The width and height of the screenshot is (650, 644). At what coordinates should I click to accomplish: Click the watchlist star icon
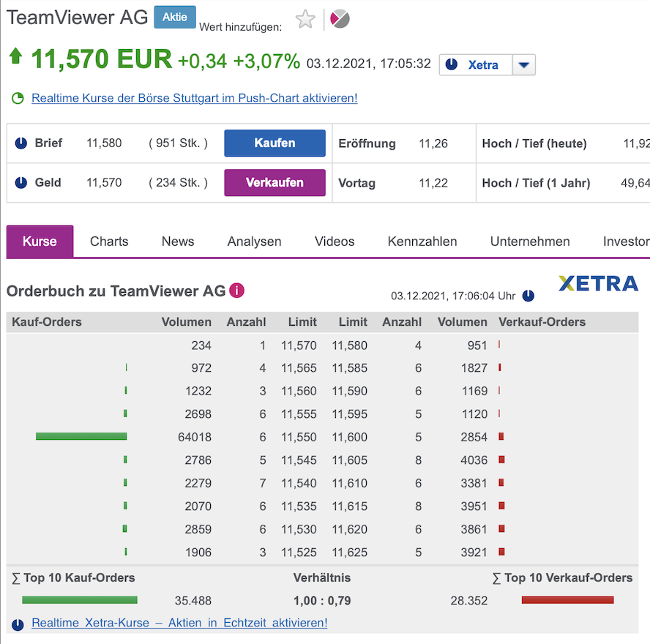coord(305,19)
